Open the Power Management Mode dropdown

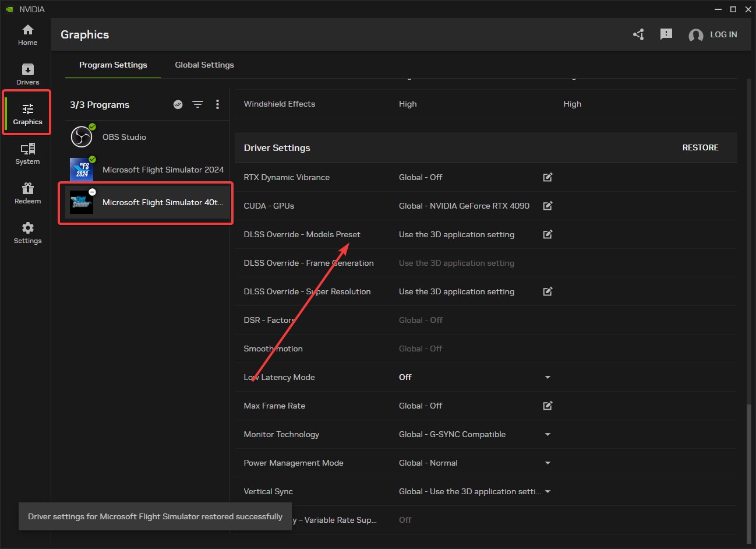coord(547,463)
